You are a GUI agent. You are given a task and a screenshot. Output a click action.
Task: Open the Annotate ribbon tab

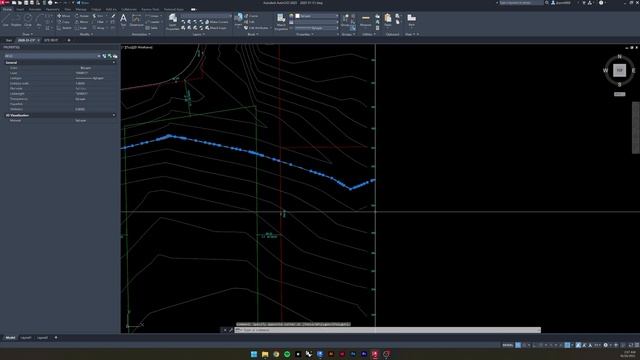tap(35, 9)
